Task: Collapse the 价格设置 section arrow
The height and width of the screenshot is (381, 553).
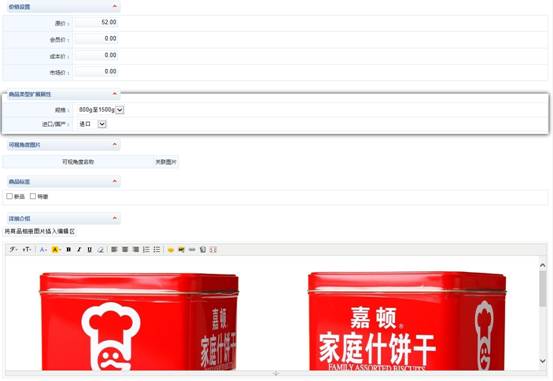Action: tap(115, 6)
